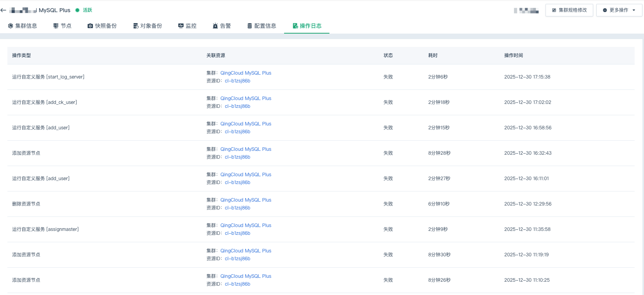Click the cluster info cube icon
644x295 pixels.
click(x=11, y=26)
